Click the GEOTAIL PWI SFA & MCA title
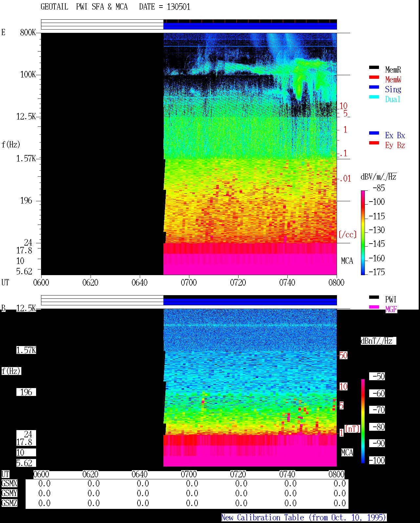The height and width of the screenshot is (523, 420). click(84, 7)
